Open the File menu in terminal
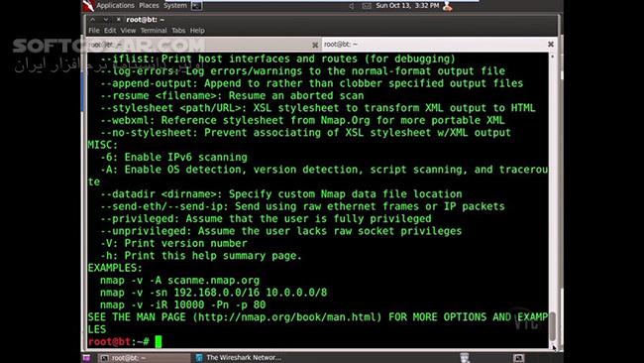644x363 pixels. (x=94, y=31)
